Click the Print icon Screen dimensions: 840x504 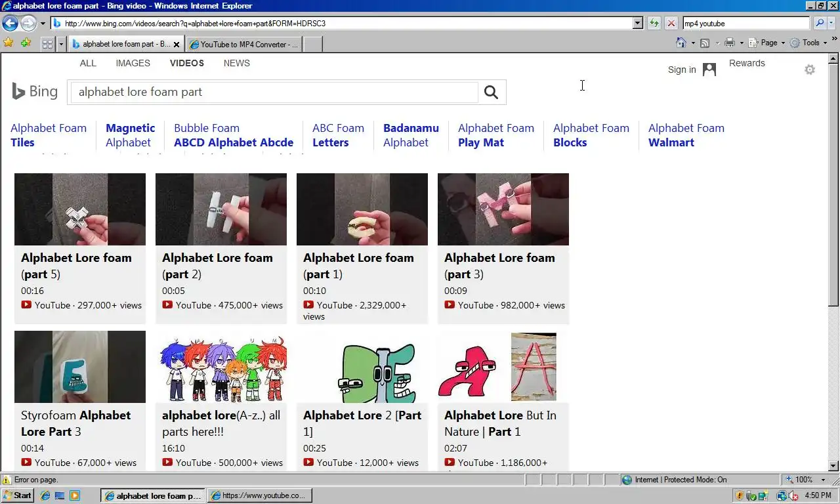(x=729, y=43)
